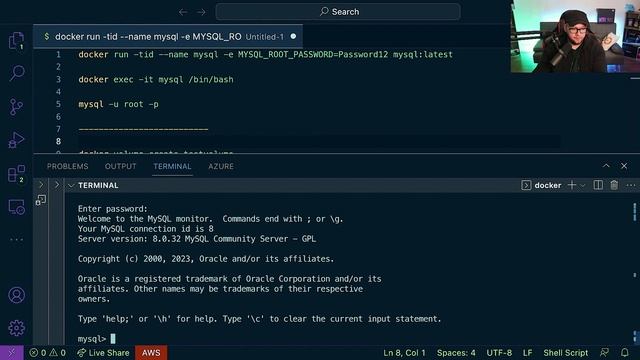The height and width of the screenshot is (360, 640).
Task: Open the remote window indicator
Action: [11, 353]
